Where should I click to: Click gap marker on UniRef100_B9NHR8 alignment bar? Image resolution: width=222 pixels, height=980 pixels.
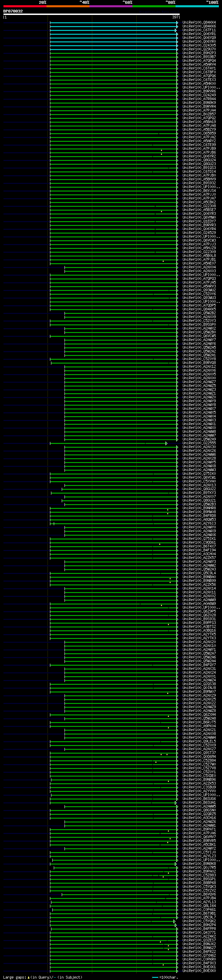168,509
